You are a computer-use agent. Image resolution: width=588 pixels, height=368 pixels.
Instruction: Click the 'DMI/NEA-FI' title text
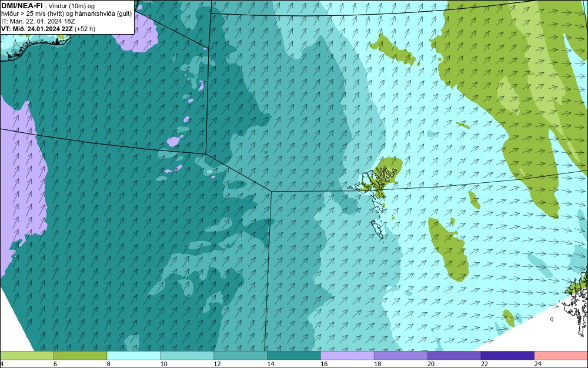[x=22, y=6]
